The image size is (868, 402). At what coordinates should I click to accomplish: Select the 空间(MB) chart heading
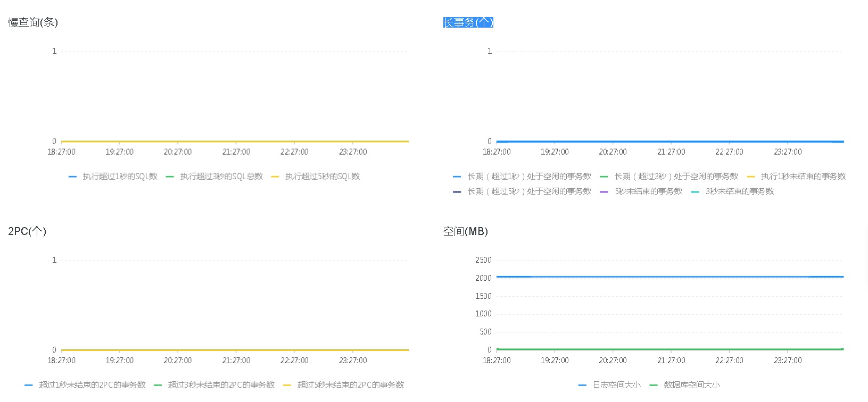tap(465, 231)
